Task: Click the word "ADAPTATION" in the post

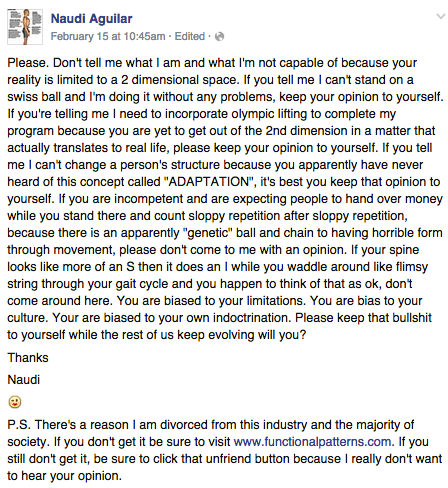Action: click(x=209, y=182)
